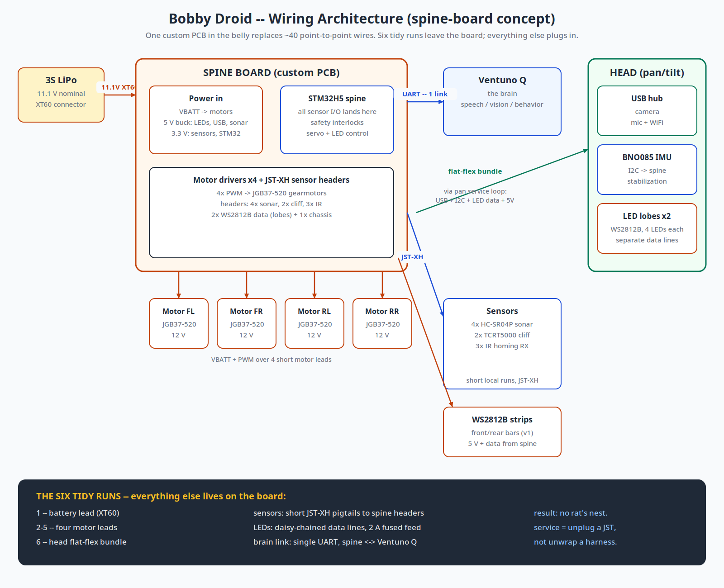Image resolution: width=724 pixels, height=588 pixels.
Task: Click '4x PWM -> JGB37-520 gearmotors' line
Action: tap(271, 193)
